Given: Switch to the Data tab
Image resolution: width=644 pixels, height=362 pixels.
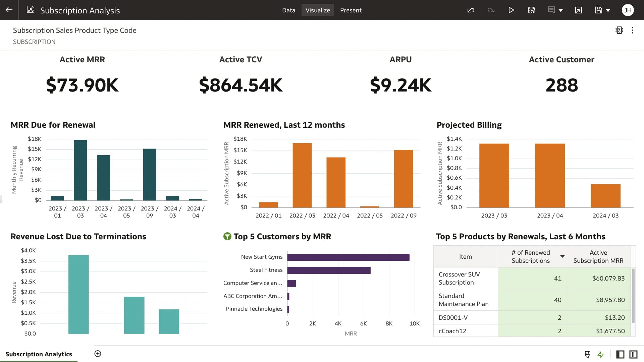Looking at the screenshot, I should click(x=288, y=10).
